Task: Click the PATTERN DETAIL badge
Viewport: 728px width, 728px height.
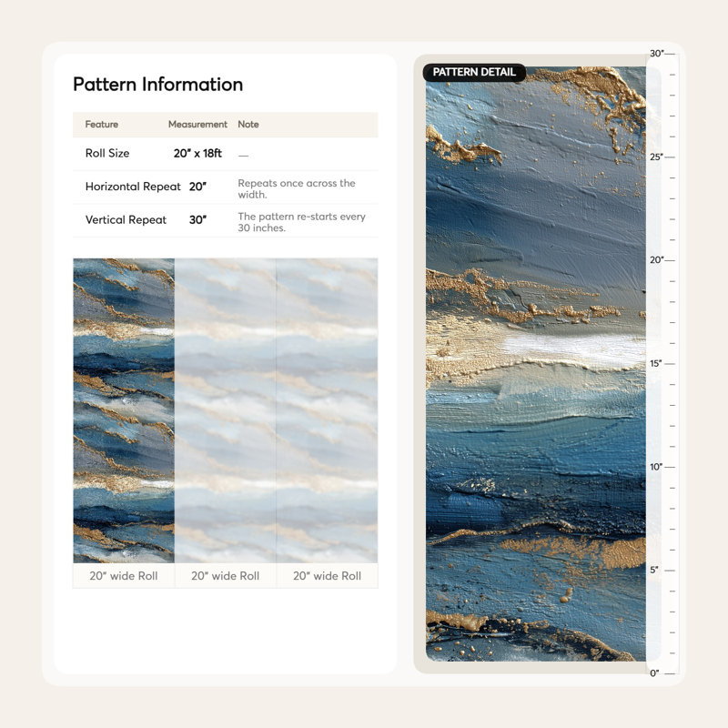Action: 474,72
